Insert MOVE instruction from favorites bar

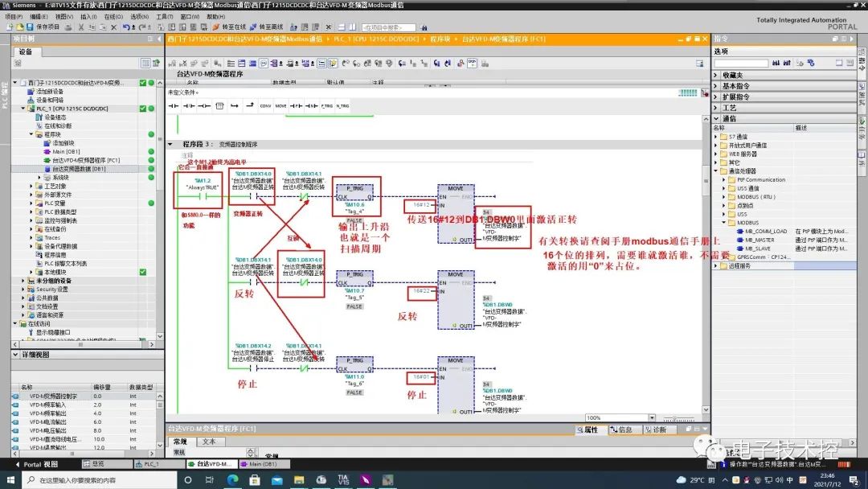pos(281,106)
